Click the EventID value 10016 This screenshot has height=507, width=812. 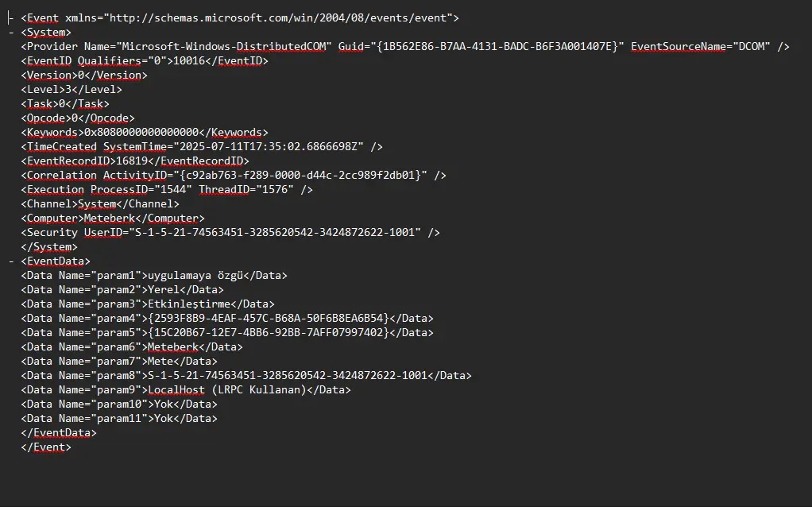point(189,61)
